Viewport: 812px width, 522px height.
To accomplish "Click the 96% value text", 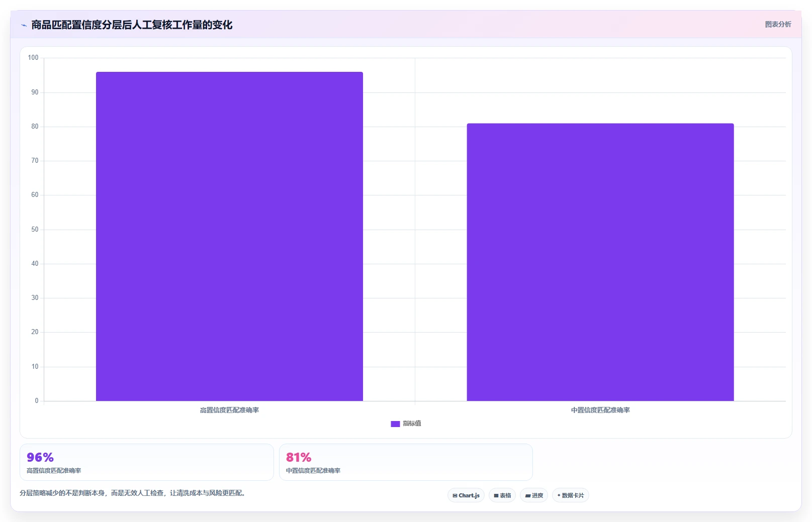I will click(x=40, y=457).
